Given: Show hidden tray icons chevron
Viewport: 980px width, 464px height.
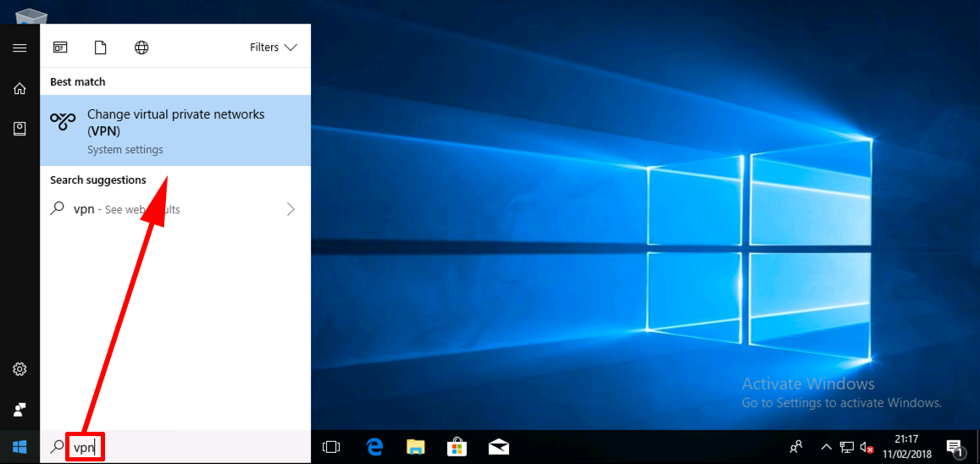Looking at the screenshot, I should pos(826,447).
